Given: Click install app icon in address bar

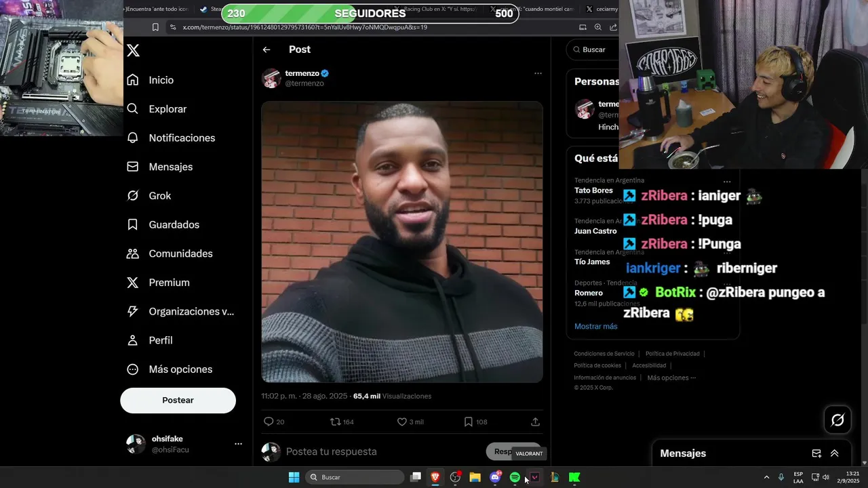Looking at the screenshot, I should tap(583, 27).
